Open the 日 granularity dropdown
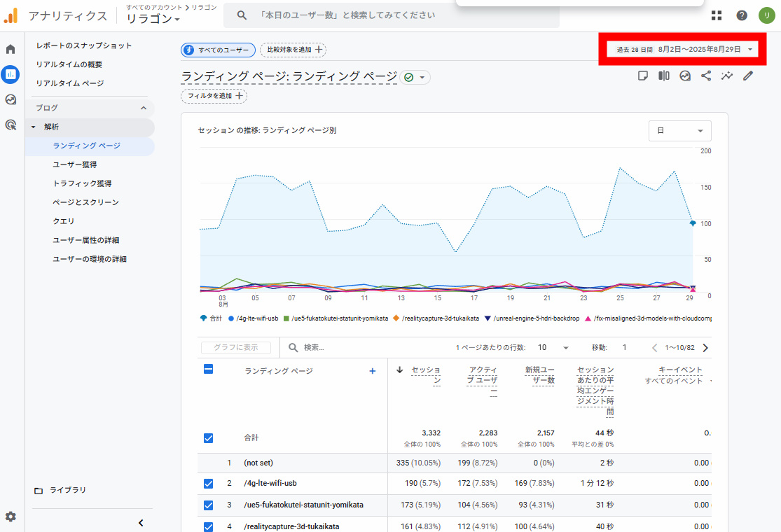The image size is (781, 532). tap(679, 131)
